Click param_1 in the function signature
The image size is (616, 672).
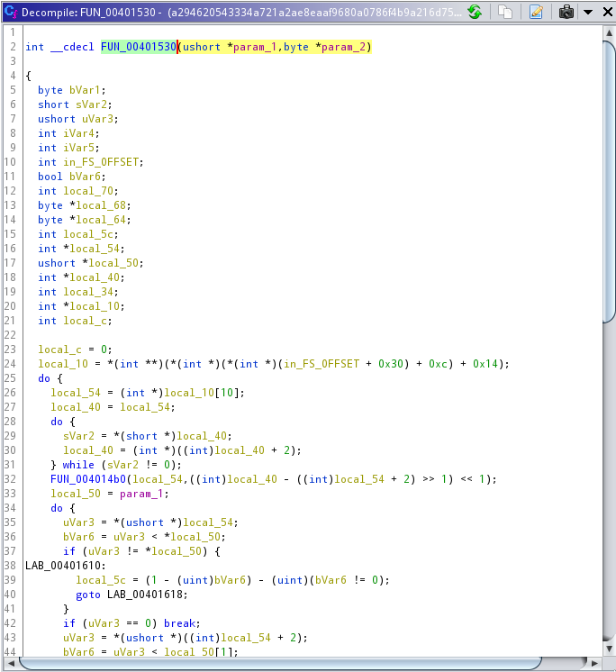click(x=255, y=47)
